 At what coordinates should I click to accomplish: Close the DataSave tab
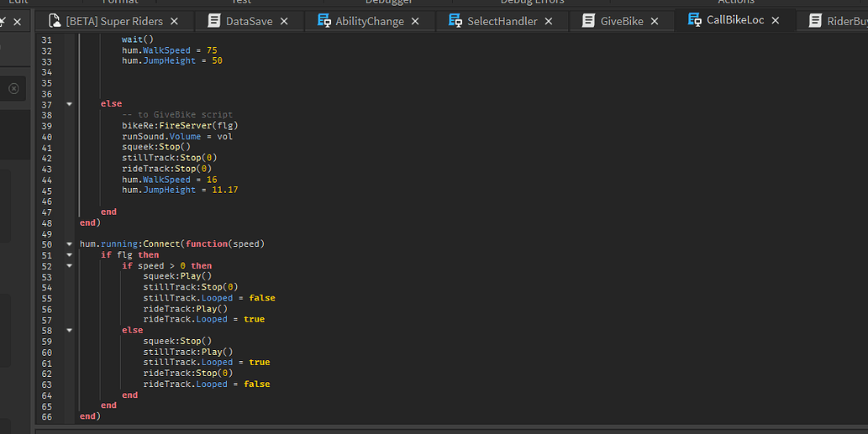point(284,21)
